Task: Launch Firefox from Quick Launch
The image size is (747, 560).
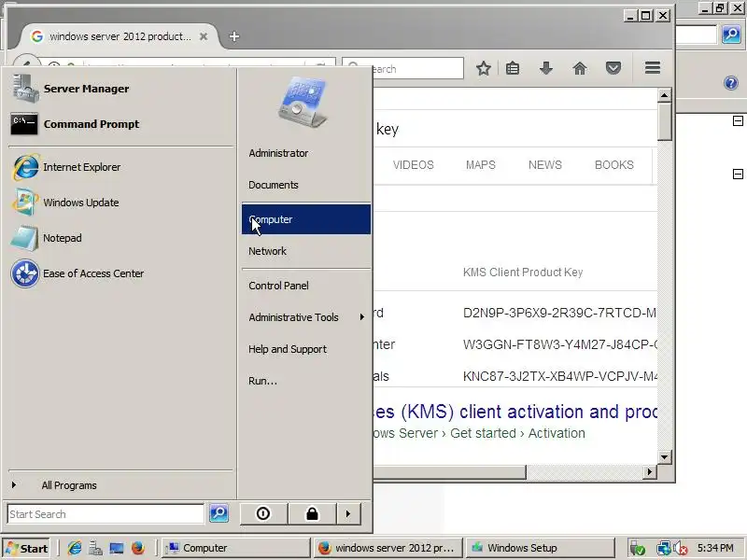Action: pos(138,548)
